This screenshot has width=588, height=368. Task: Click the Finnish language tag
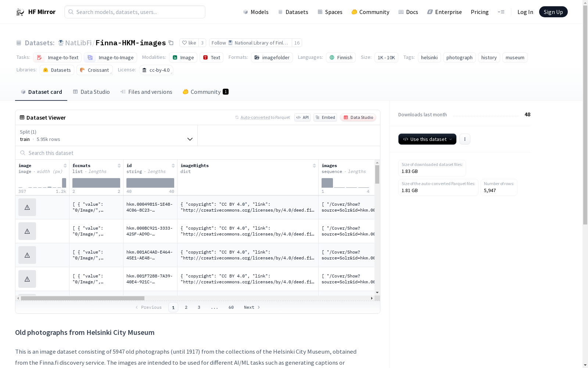341,57
